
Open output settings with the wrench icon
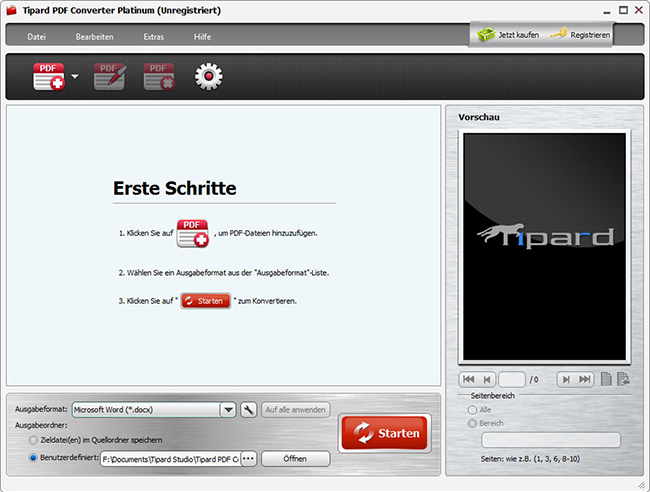pyautogui.click(x=248, y=410)
